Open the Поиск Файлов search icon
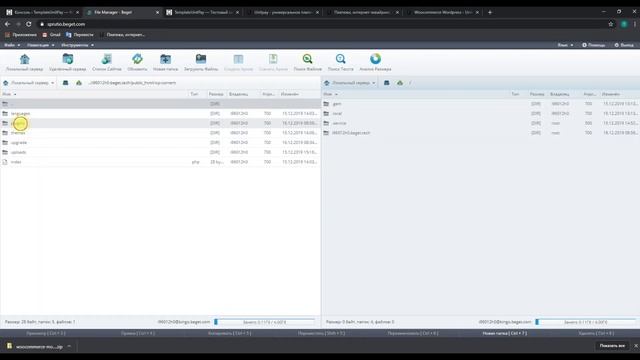Image resolution: width=640 pixels, height=360 pixels. (307, 59)
